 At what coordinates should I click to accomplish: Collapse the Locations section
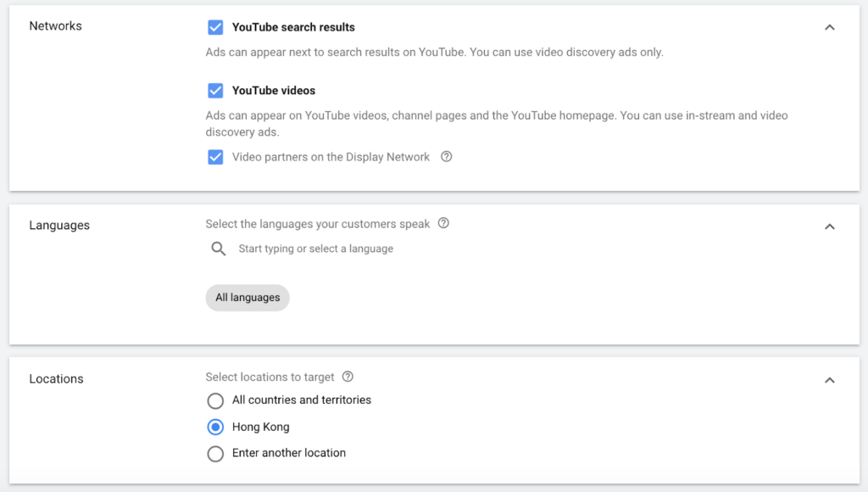click(829, 380)
